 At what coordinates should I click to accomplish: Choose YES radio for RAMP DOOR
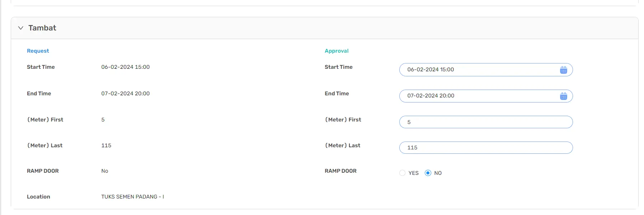click(402, 173)
